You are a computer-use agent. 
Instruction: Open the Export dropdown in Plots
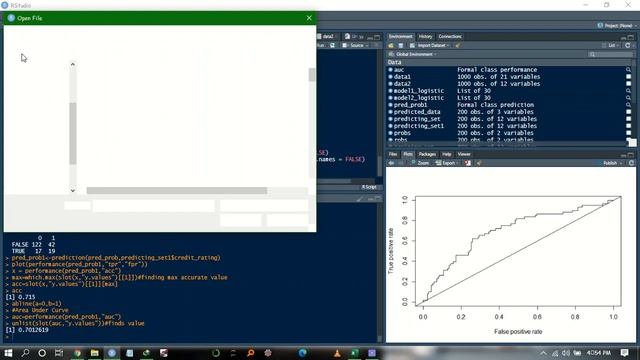pyautogui.click(x=447, y=163)
